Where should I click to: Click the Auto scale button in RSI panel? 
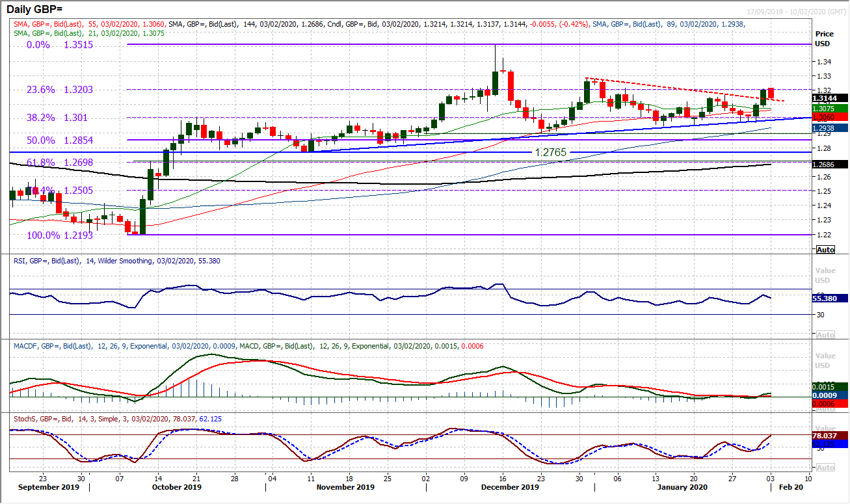tap(825, 334)
